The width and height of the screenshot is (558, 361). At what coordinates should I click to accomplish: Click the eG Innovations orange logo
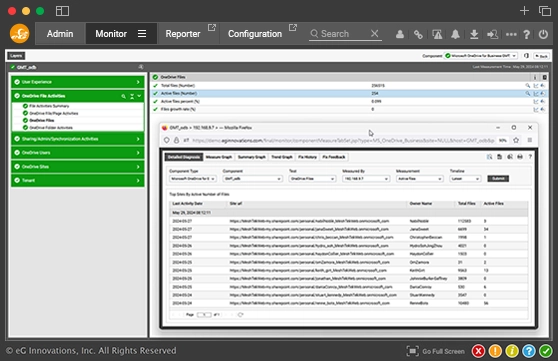pyautogui.click(x=20, y=33)
